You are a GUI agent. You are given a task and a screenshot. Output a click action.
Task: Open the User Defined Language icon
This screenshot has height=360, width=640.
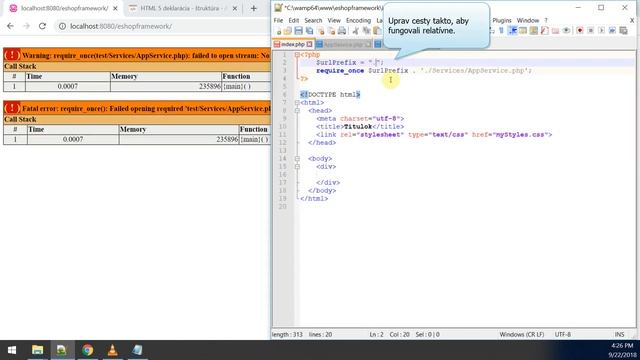pyautogui.click(x=523, y=31)
